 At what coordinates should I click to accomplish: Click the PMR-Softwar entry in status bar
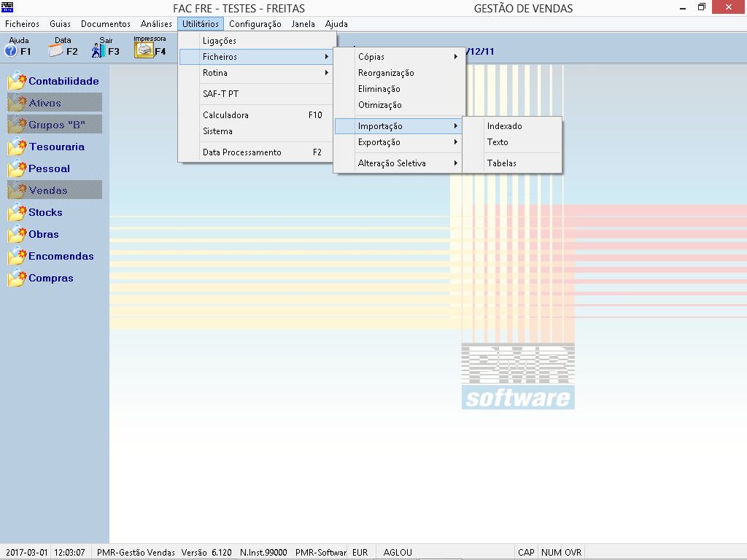tap(321, 553)
